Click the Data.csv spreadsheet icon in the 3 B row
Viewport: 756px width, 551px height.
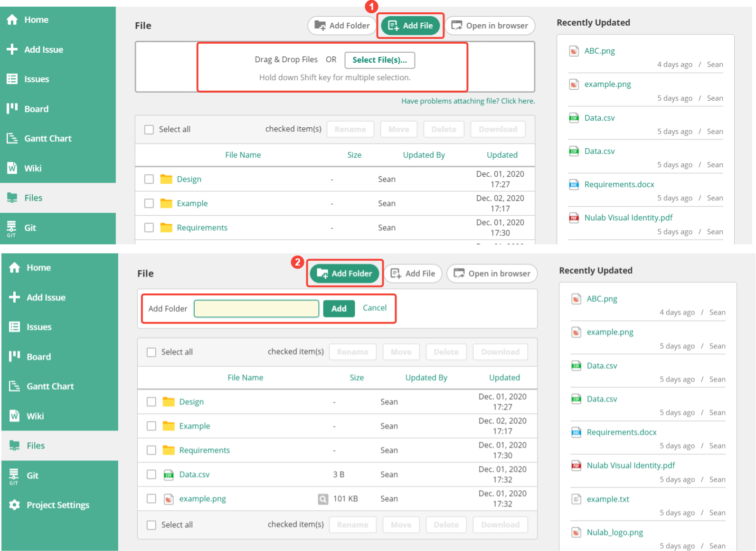(x=168, y=475)
